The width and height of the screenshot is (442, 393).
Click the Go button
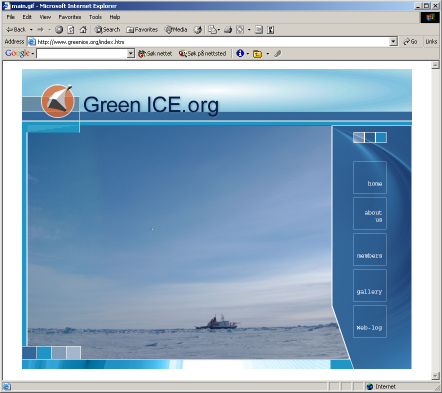point(410,42)
